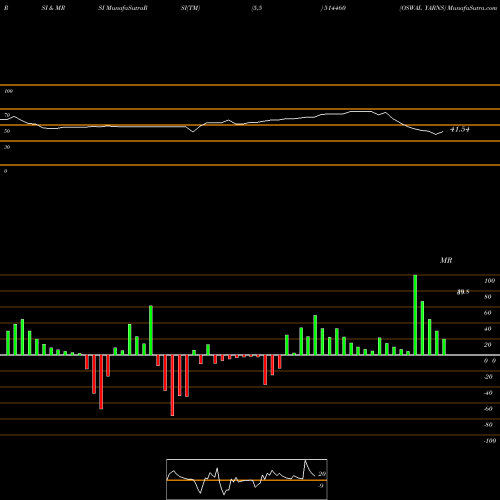Click the -20 label on the MR axis

[488, 377]
